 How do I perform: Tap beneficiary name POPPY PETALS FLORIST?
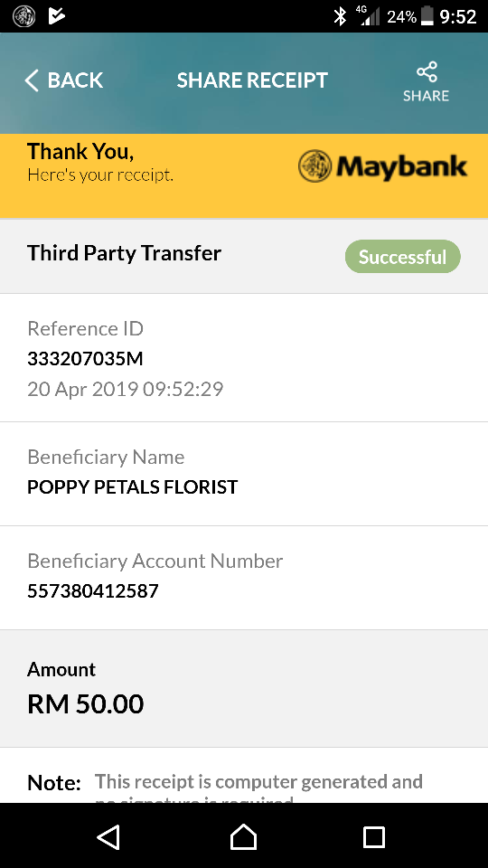(132, 487)
